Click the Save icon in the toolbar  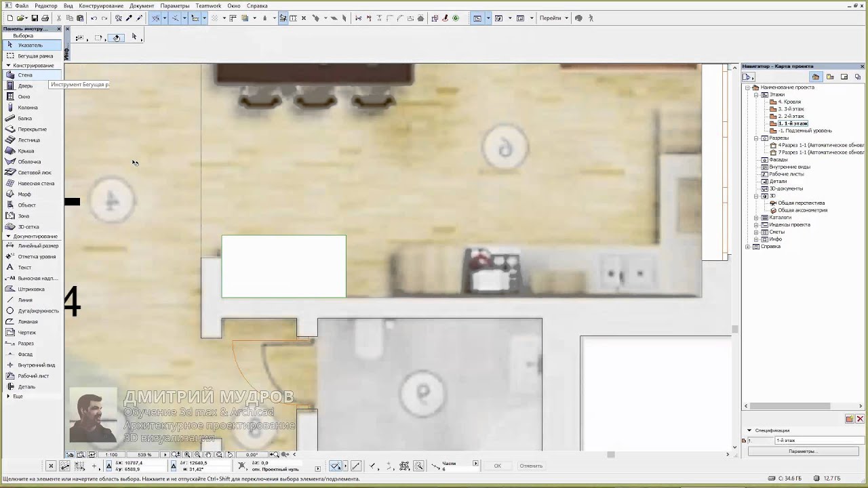[x=35, y=18]
